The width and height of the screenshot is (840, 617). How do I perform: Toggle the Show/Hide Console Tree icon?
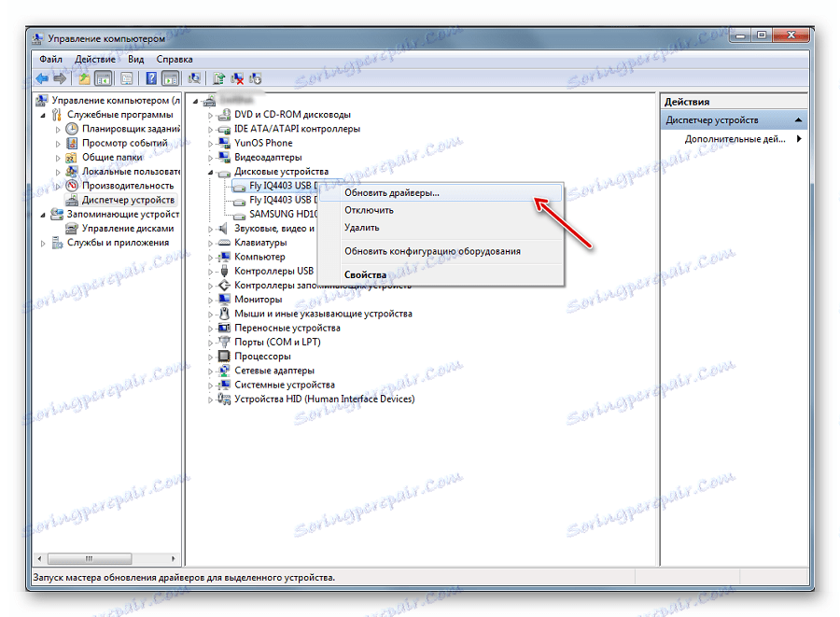coord(103,78)
